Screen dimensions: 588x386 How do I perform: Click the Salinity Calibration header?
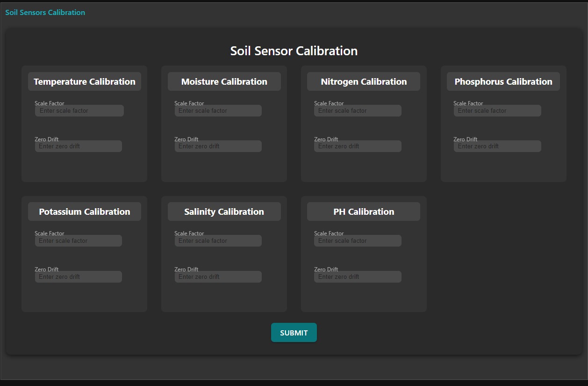point(224,211)
